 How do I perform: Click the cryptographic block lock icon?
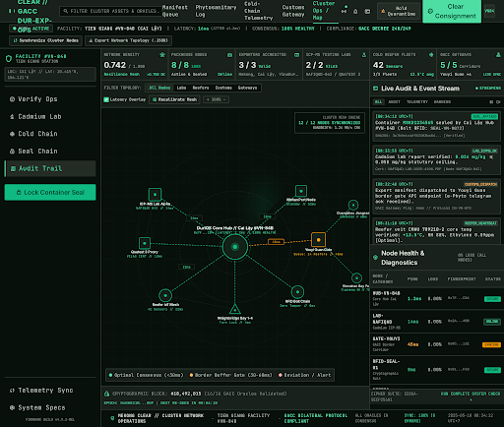pos(106,394)
